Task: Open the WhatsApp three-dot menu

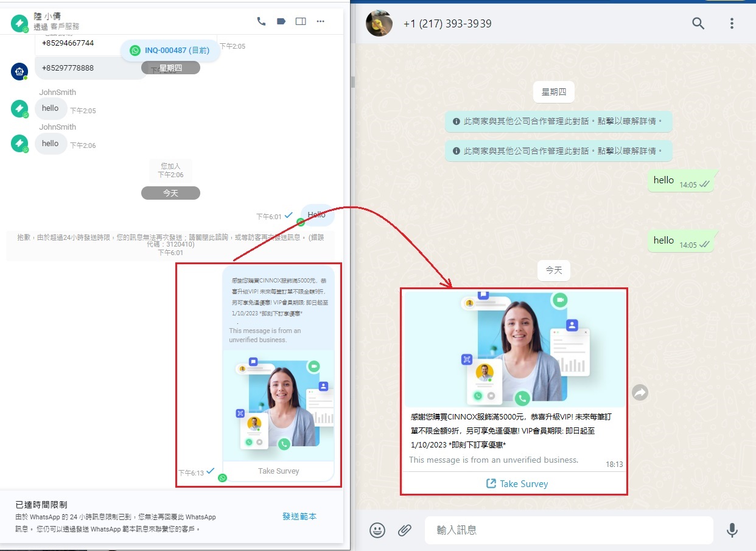Action: [732, 24]
